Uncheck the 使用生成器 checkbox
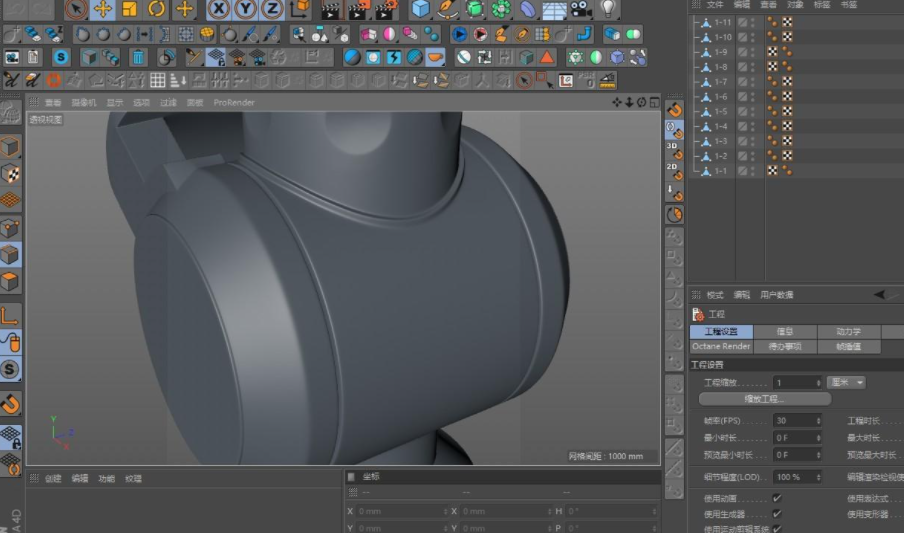The width and height of the screenshot is (904, 533). click(x=777, y=513)
